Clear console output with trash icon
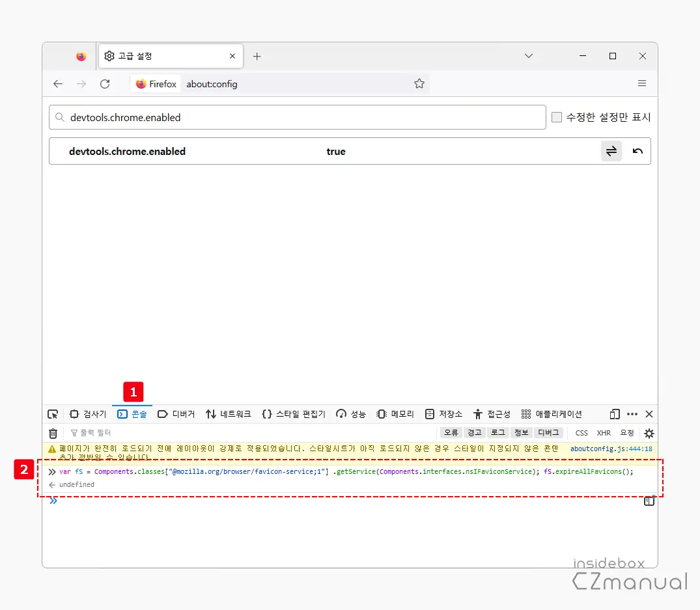700x610 pixels. click(53, 433)
